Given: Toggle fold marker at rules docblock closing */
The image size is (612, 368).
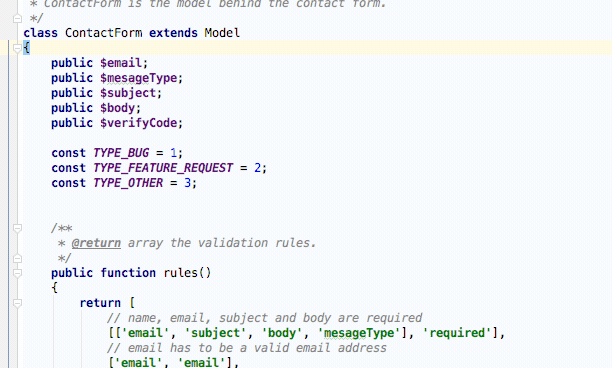Looking at the screenshot, I should [x=17, y=258].
